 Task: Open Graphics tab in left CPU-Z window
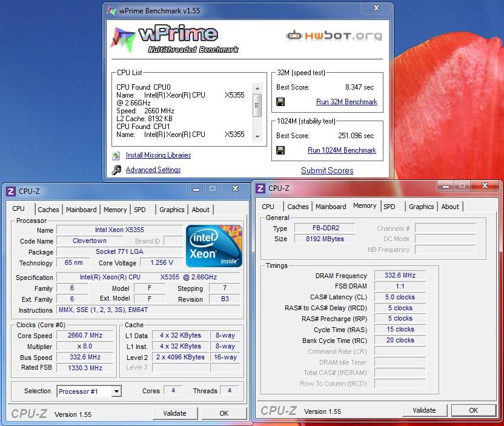pyautogui.click(x=172, y=210)
